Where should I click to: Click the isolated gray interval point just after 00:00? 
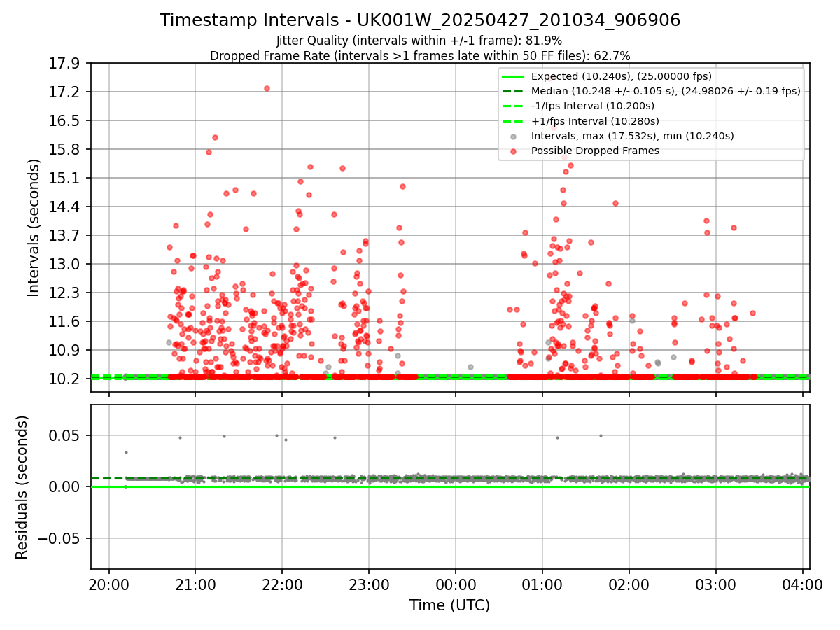(x=471, y=367)
